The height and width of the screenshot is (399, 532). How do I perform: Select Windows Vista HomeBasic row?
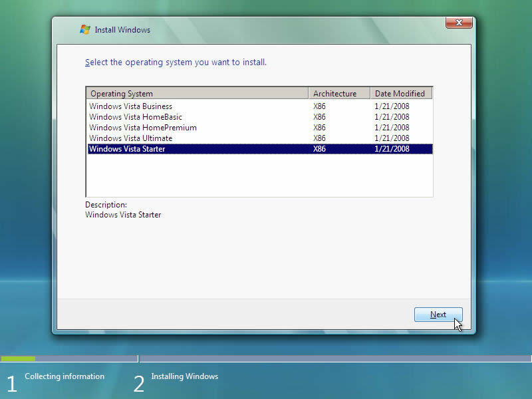tap(260, 117)
